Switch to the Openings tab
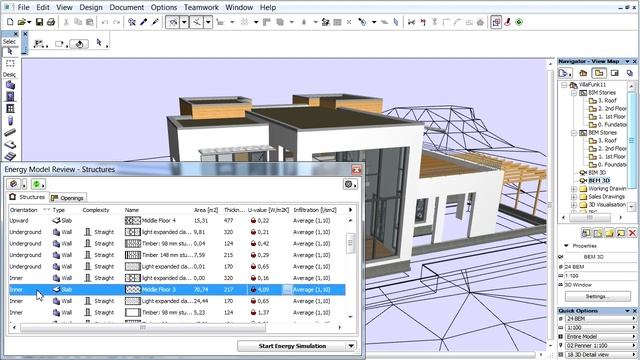640x360 pixels. (x=68, y=198)
